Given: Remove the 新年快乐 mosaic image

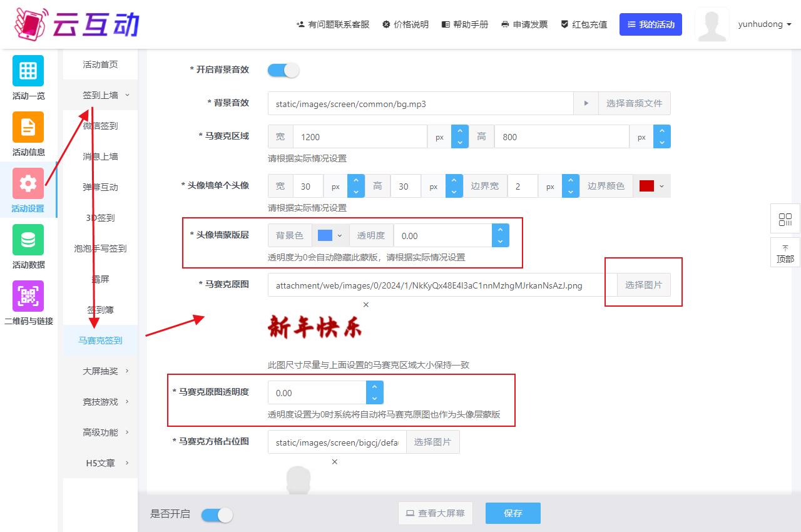Looking at the screenshot, I should [366, 305].
